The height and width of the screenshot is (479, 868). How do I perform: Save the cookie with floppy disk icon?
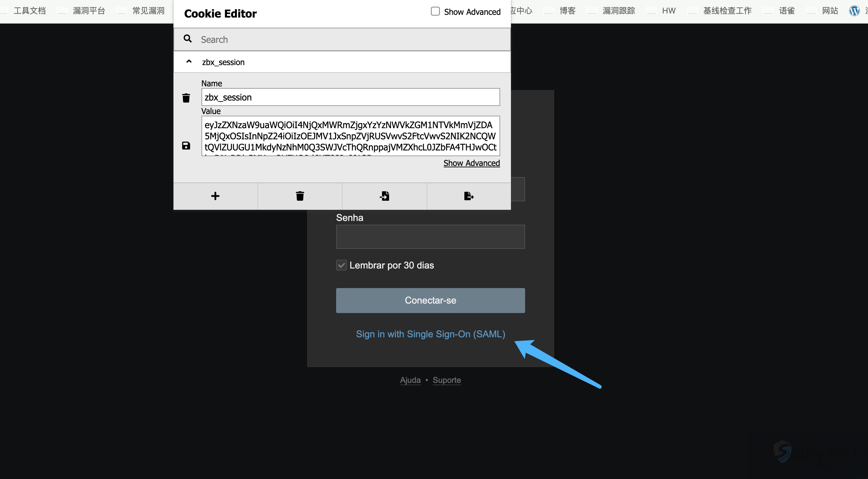186,145
